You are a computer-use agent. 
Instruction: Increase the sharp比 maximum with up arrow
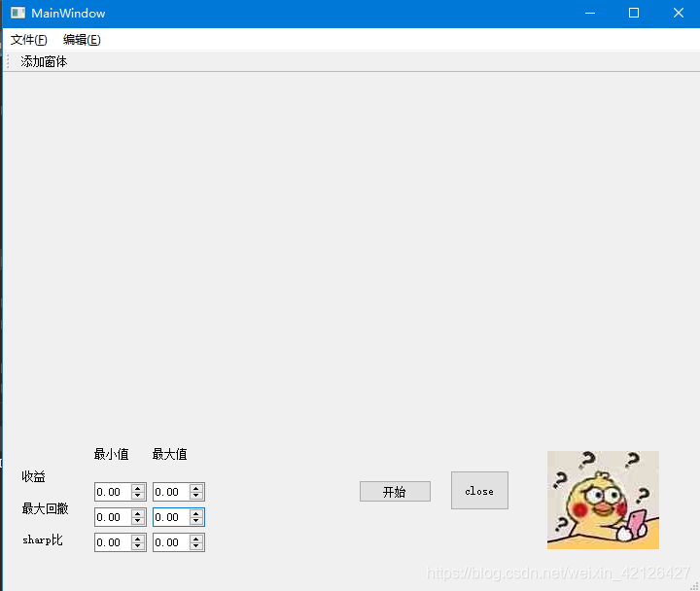coord(196,539)
